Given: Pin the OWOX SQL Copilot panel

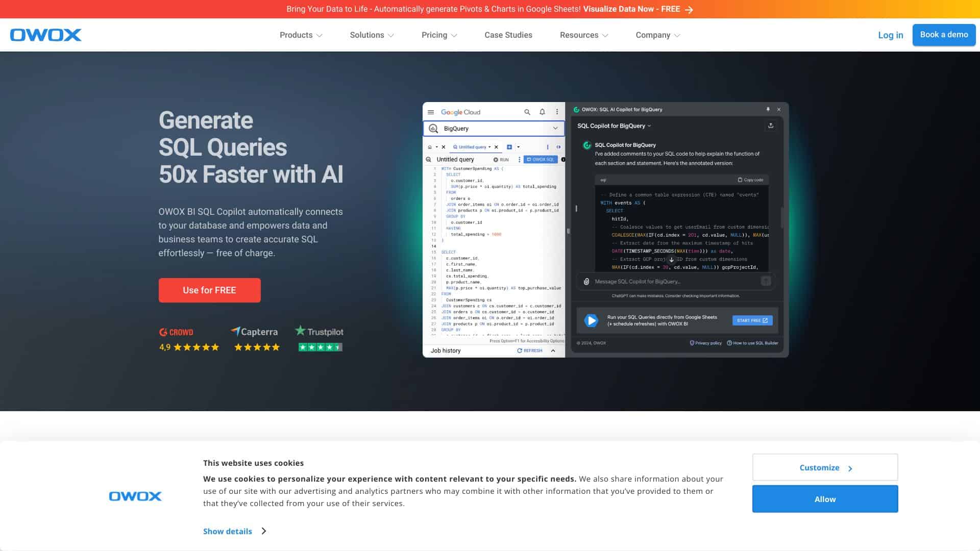Looking at the screenshot, I should [x=768, y=109].
